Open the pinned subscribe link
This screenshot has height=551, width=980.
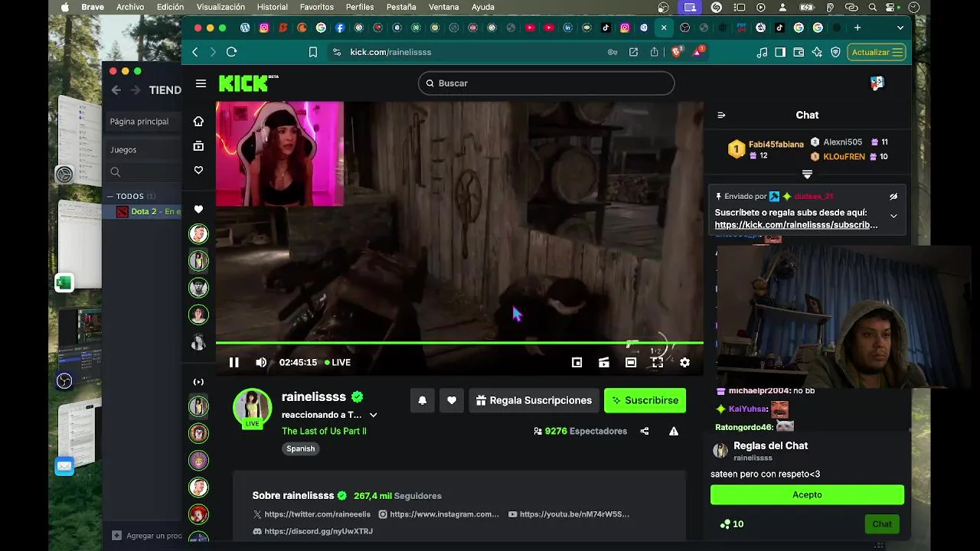pyautogui.click(x=796, y=225)
